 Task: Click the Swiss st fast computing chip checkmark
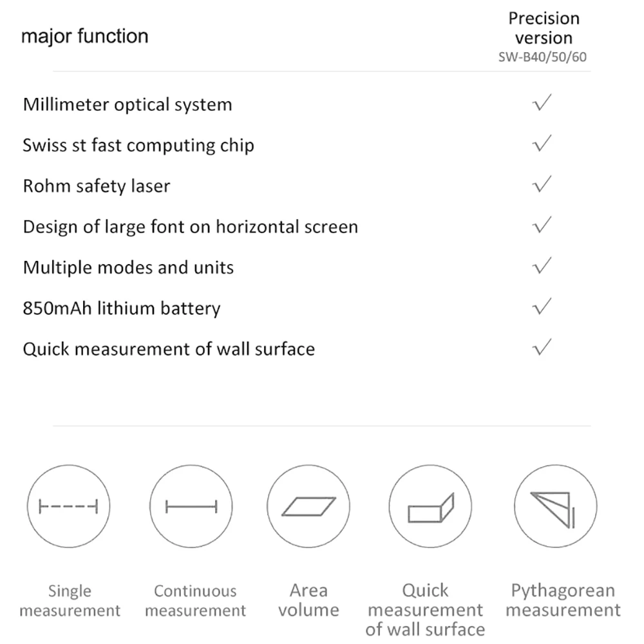pyautogui.click(x=543, y=144)
